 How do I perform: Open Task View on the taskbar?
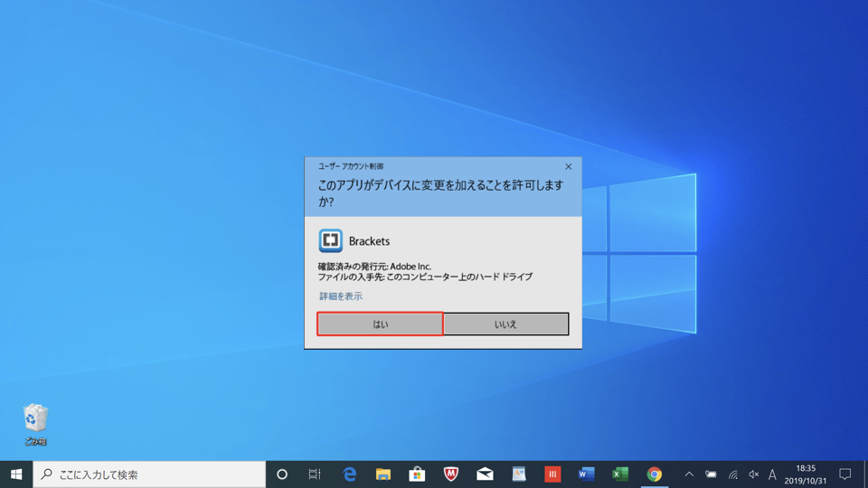(x=315, y=474)
